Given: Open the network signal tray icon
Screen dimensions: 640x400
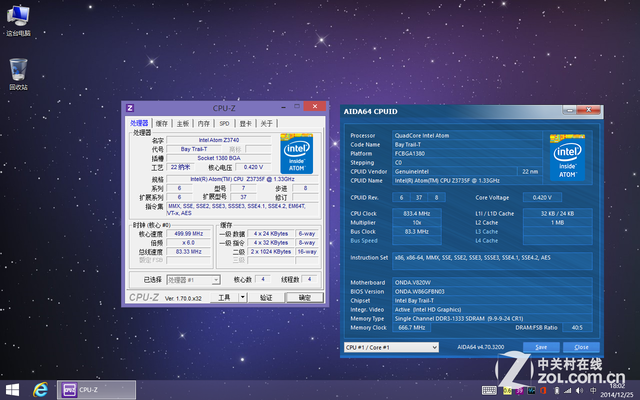Looking at the screenshot, I should point(567,391).
